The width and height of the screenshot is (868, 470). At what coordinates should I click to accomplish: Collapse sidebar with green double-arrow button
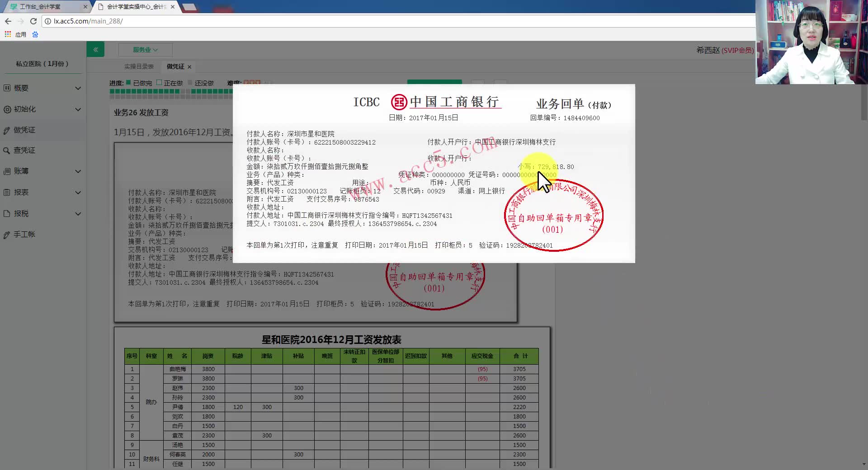point(95,49)
